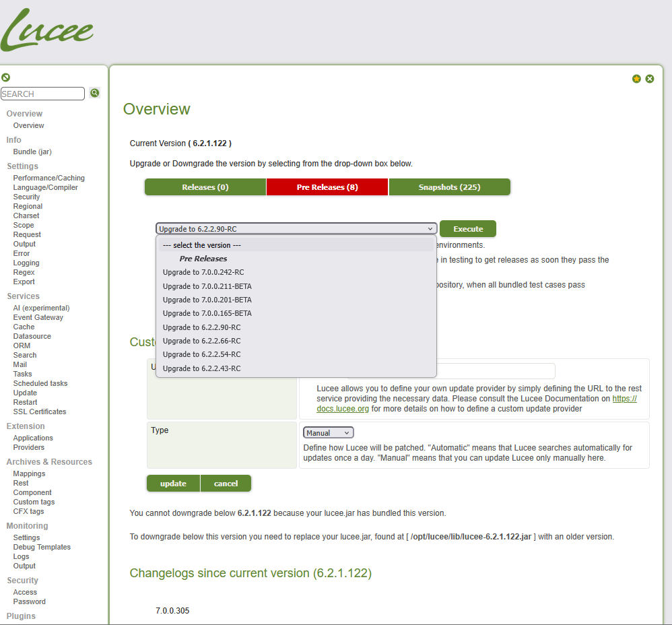Open Export settings
672x625 pixels.
tap(24, 282)
